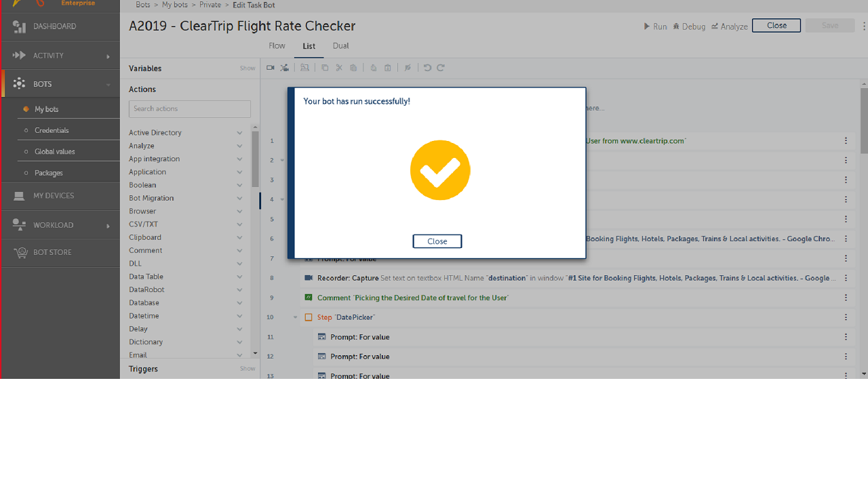Expand the Clipboard action group
The height and width of the screenshot is (488, 868).
click(239, 237)
